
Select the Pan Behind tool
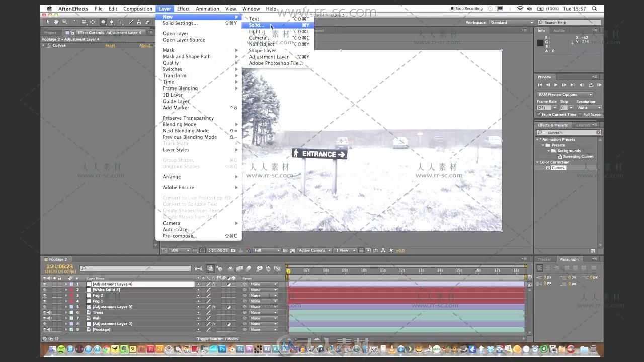click(x=93, y=22)
